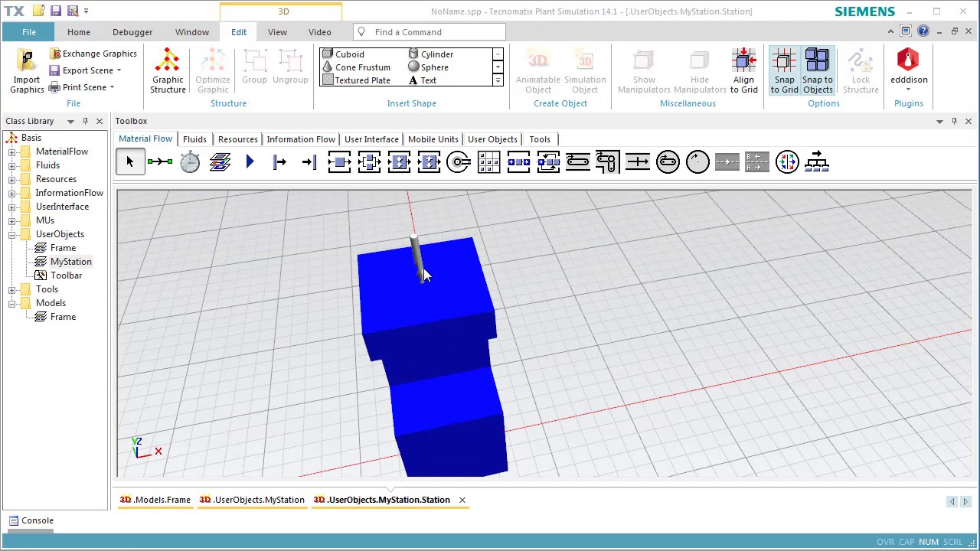Open the Console panel tab
This screenshot has height=551, width=980.
coord(31,520)
